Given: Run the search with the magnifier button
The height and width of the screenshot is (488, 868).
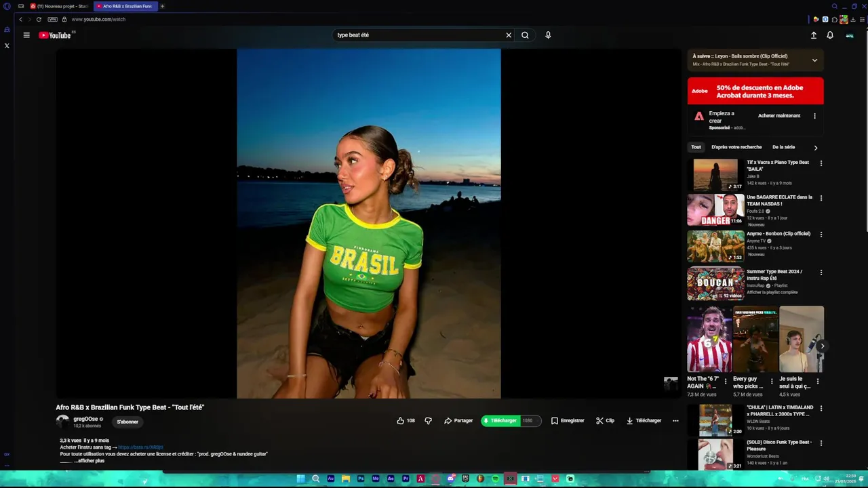Looking at the screenshot, I should click(x=525, y=35).
